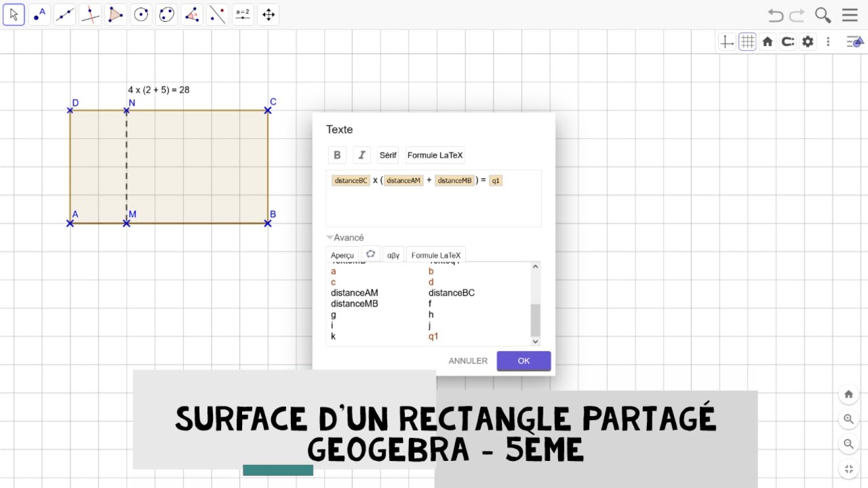Select the Ellipse conic tool
The height and width of the screenshot is (488, 868).
click(167, 14)
